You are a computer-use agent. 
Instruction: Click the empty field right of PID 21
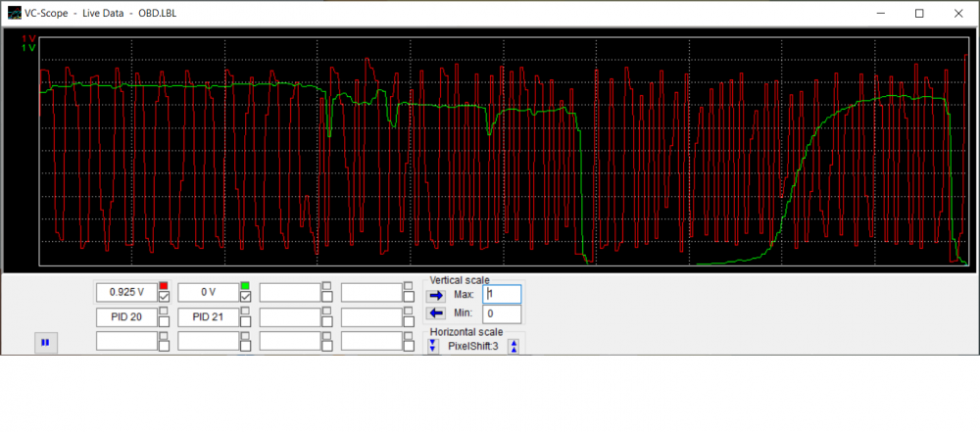290,317
